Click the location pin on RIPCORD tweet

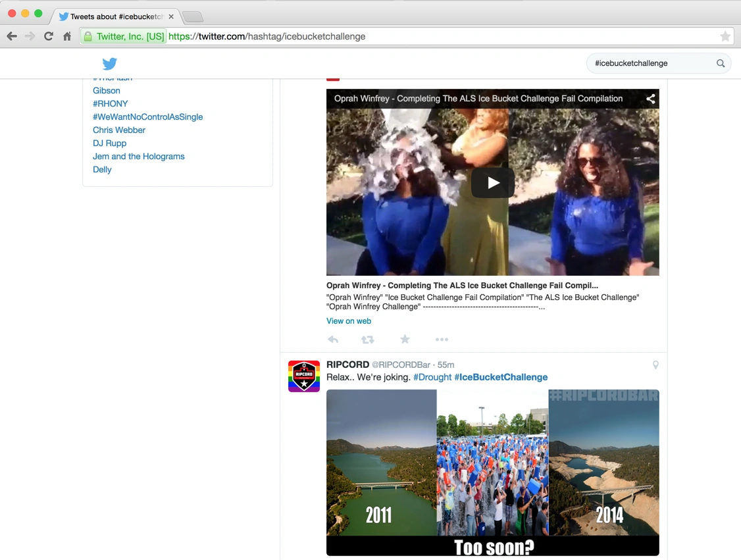point(655,365)
